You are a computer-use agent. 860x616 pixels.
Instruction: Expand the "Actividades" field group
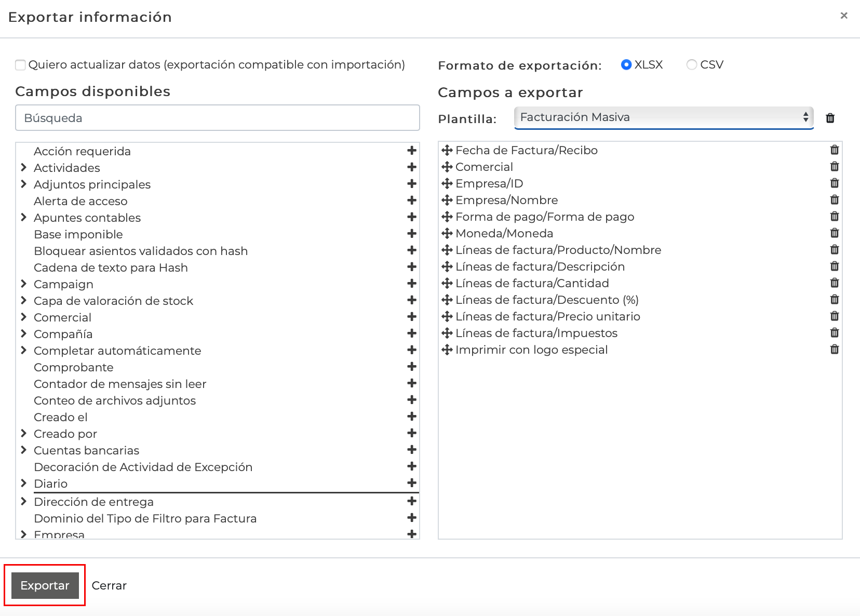click(x=24, y=168)
